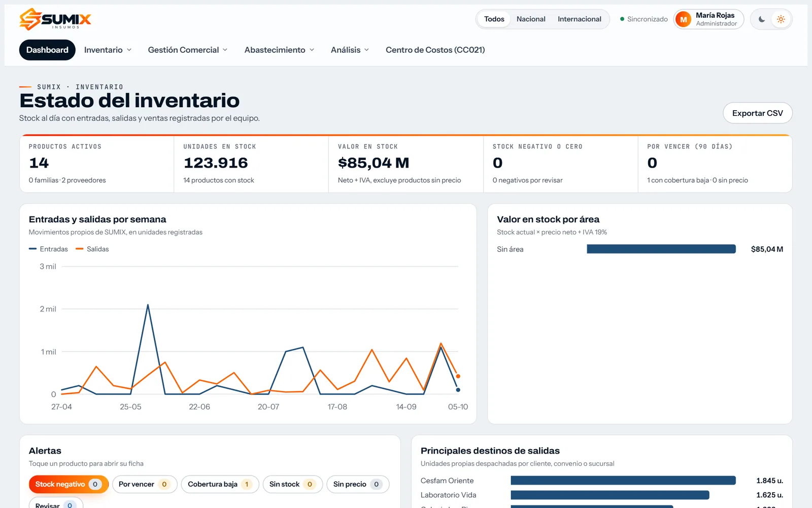Expand the Gestión Comercial menu
This screenshot has height=508, width=812.
click(x=187, y=50)
